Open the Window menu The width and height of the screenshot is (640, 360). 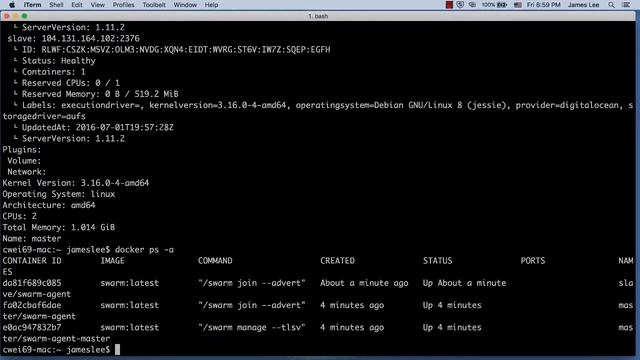(x=185, y=5)
